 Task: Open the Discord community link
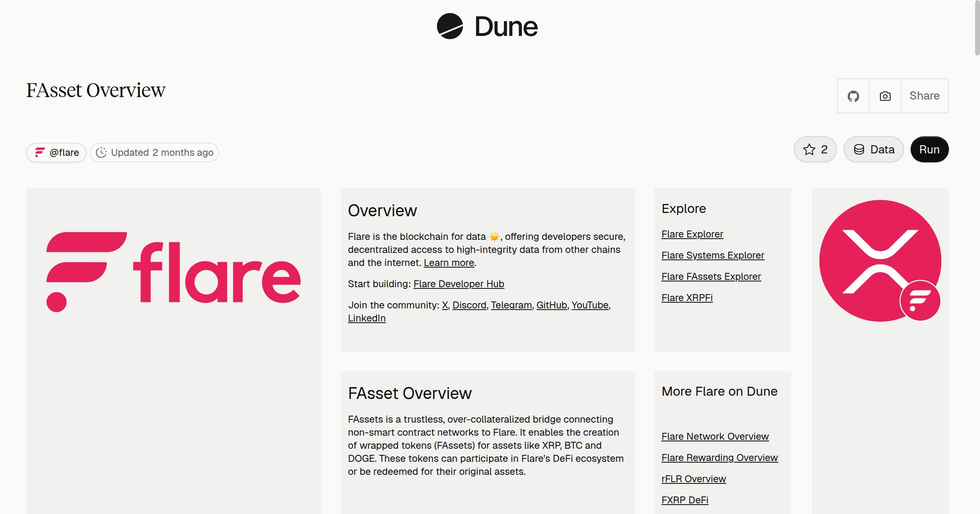[x=469, y=305]
